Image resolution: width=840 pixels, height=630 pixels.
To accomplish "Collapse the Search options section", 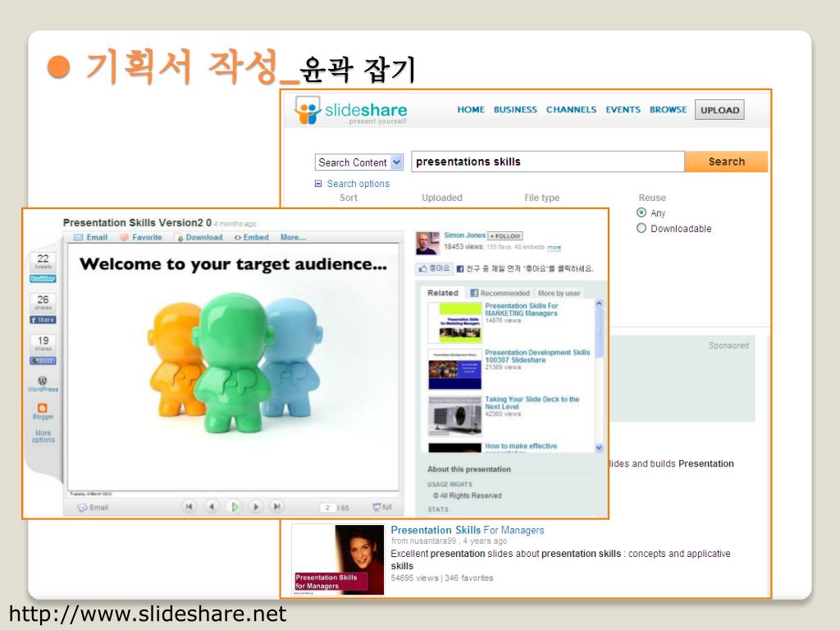I will click(x=318, y=183).
